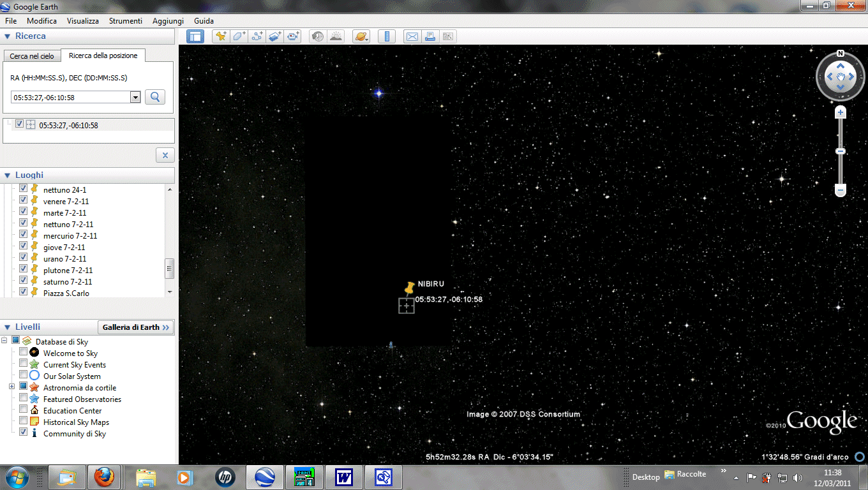Uncheck search result 05:53:27,-06:10:58 checkbox
The image size is (868, 490).
coord(19,124)
